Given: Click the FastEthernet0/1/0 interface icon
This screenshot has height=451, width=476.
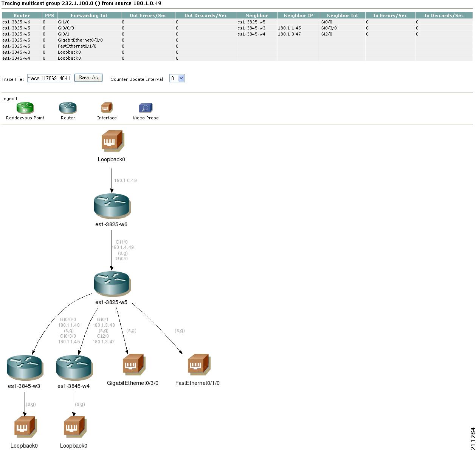Looking at the screenshot, I should coord(197,365).
